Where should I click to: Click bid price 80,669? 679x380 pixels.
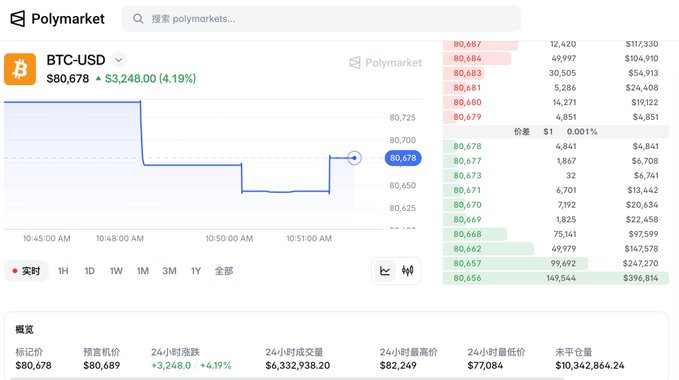(x=467, y=219)
